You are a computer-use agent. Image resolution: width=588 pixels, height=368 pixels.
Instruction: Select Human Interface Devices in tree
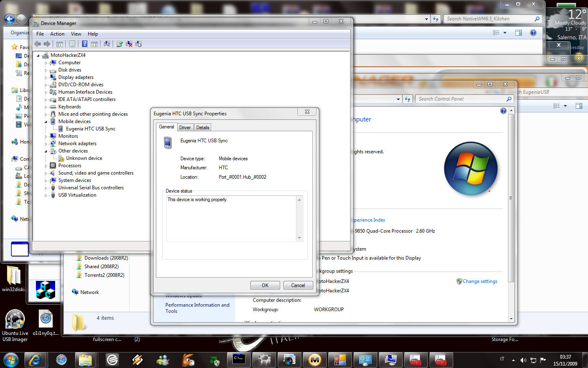click(85, 92)
